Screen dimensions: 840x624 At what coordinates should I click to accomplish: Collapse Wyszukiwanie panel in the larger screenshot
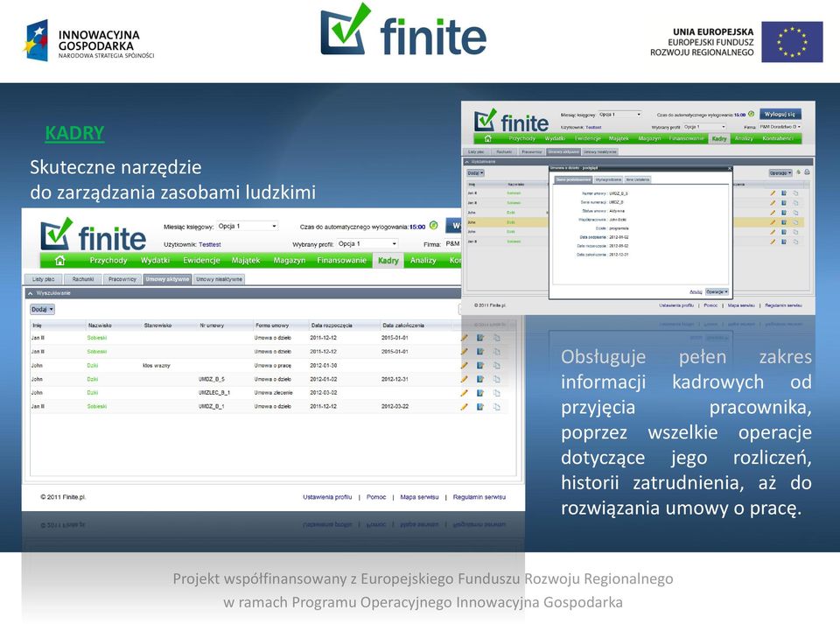click(x=31, y=293)
